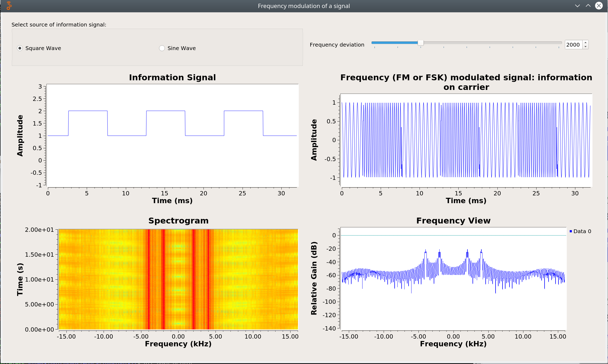Click the Select source of information signal label
Viewport: 608px width, 364px height.
click(x=59, y=24)
